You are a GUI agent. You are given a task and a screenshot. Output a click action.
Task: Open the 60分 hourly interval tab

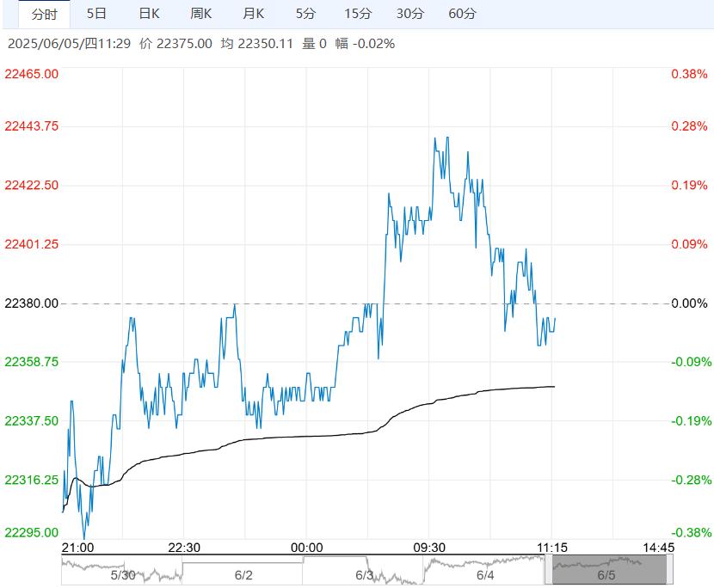pyautogui.click(x=463, y=14)
